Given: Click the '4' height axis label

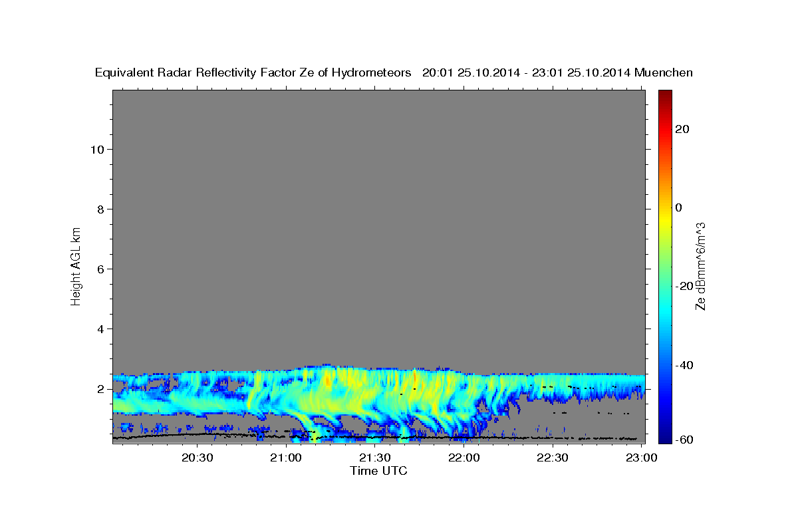Looking at the screenshot, I should click(x=100, y=329).
